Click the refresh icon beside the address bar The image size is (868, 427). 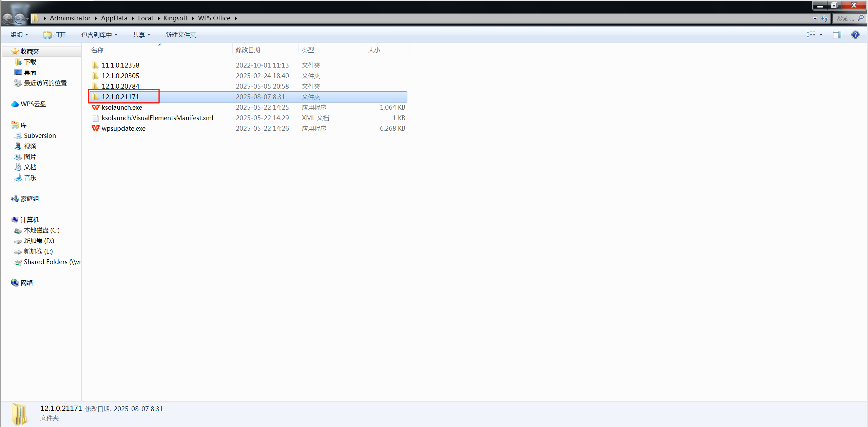825,18
